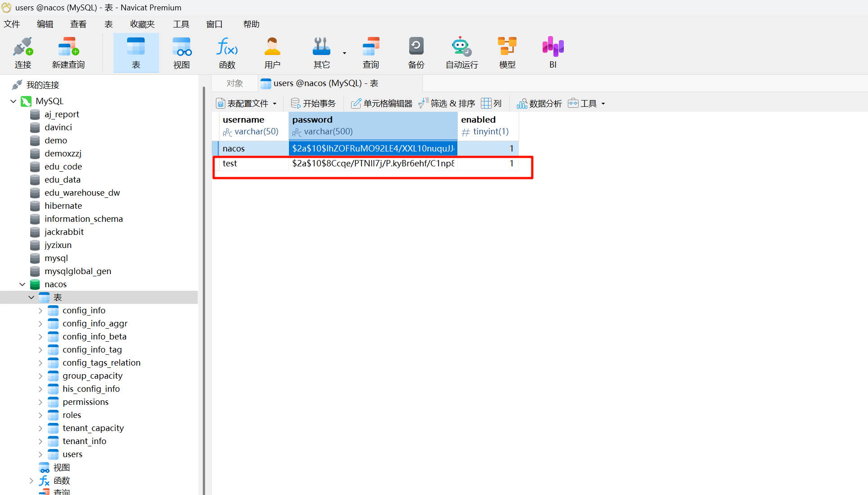Switch to the 对象 tab
The height and width of the screenshot is (495, 868).
coord(235,83)
